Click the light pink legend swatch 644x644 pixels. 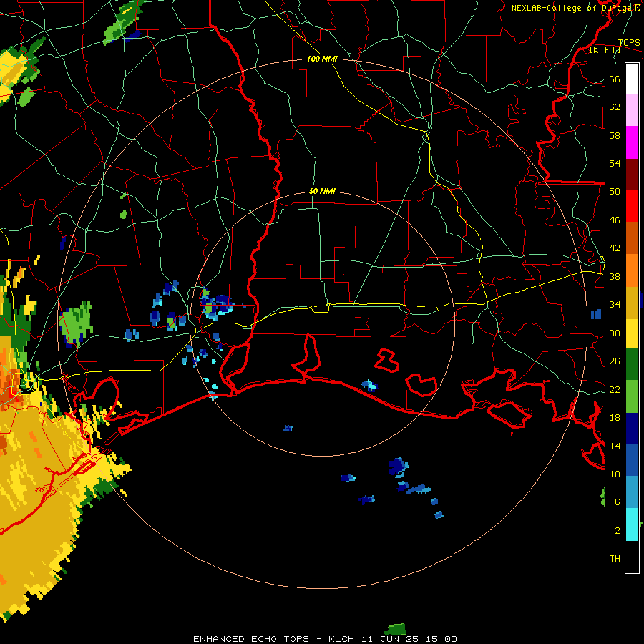tap(632, 109)
